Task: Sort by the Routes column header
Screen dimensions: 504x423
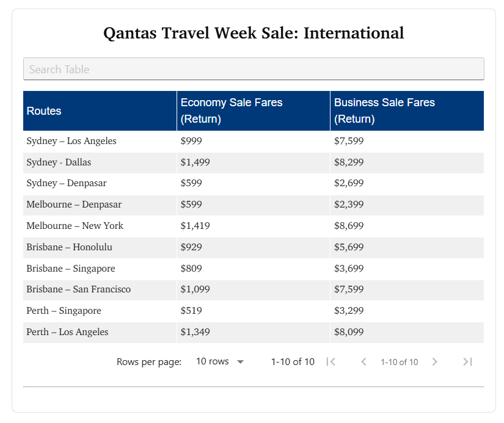Action: point(44,111)
